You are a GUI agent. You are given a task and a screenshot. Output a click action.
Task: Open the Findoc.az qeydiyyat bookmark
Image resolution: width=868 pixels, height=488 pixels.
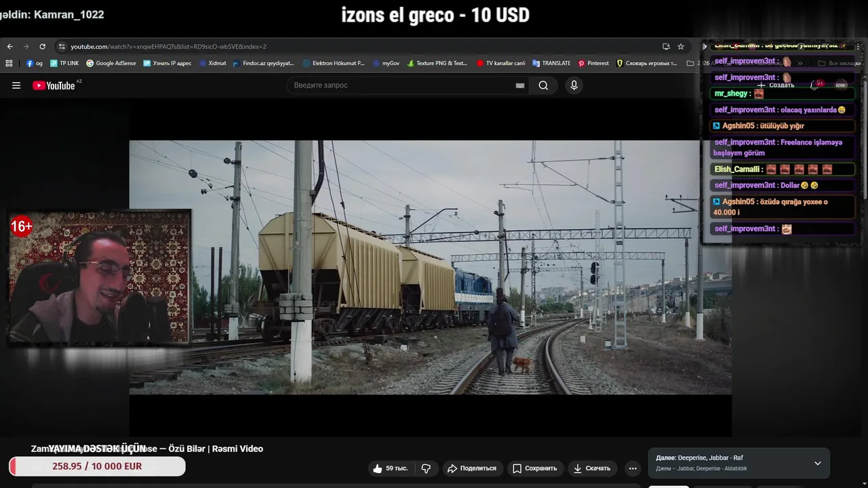(x=263, y=63)
